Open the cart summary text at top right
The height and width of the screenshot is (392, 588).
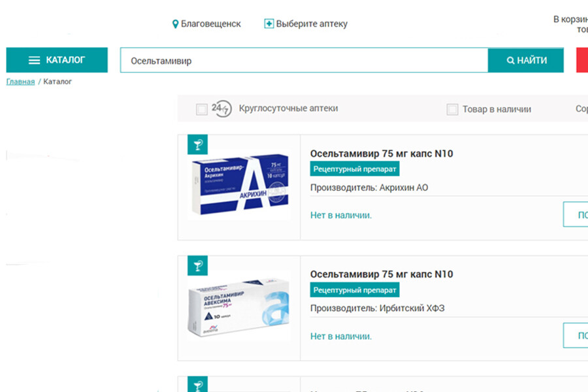pyautogui.click(x=571, y=24)
